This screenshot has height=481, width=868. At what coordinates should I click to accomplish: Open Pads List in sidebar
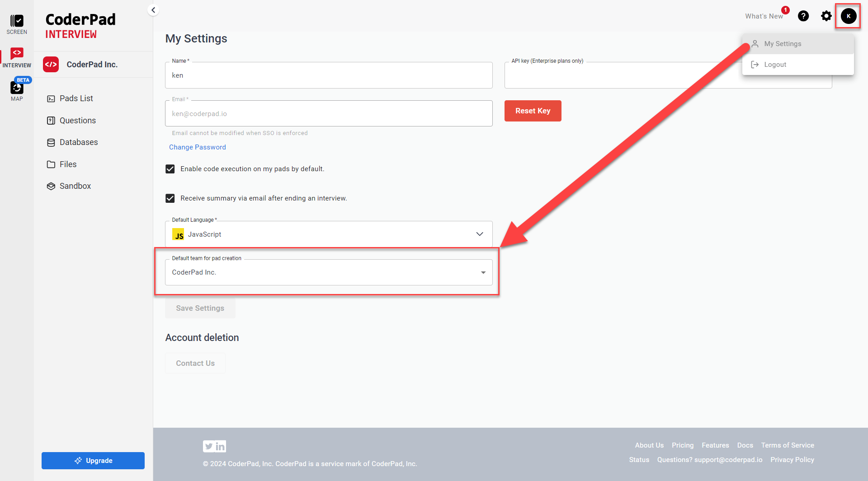76,98
